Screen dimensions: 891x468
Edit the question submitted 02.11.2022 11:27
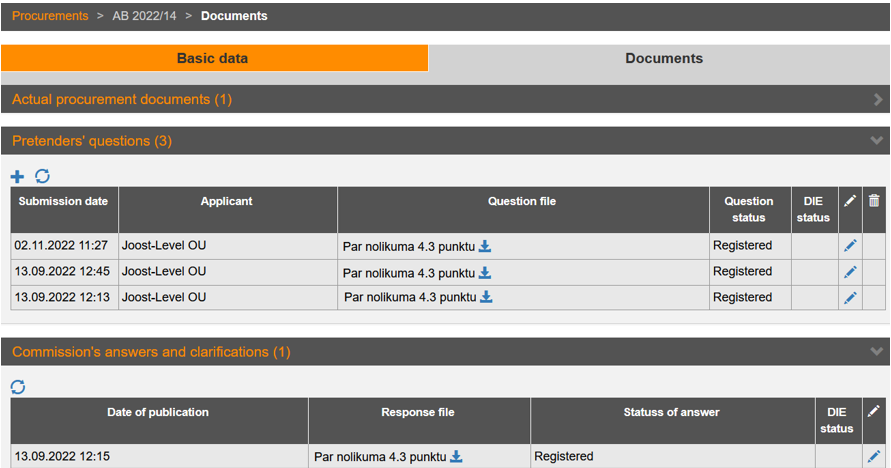[x=850, y=246]
